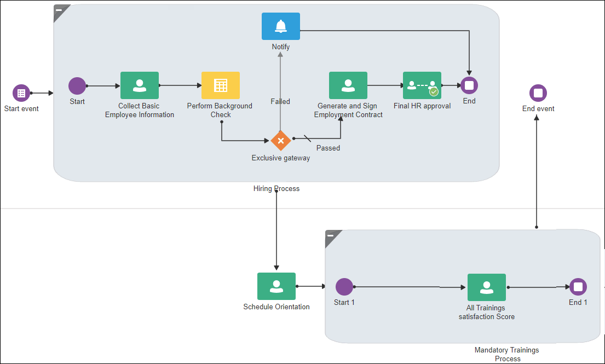Click the All Trainings satisfaction Score label
Viewport: 605px width, 364px height.
point(487,312)
